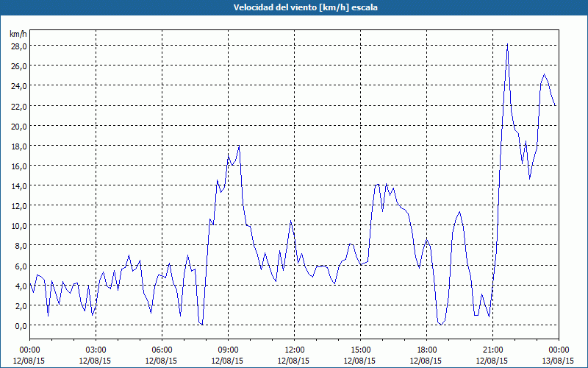Image resolution: width=588 pixels, height=368 pixels.
Task: Click the 28 km/h wind speed peak
Action: coord(507,44)
